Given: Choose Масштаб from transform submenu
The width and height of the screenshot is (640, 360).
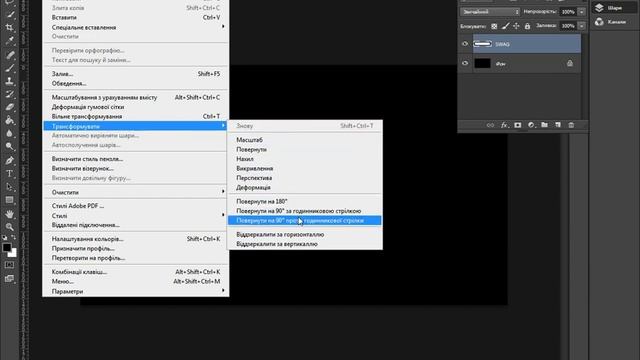Looking at the screenshot, I should (x=305, y=140).
